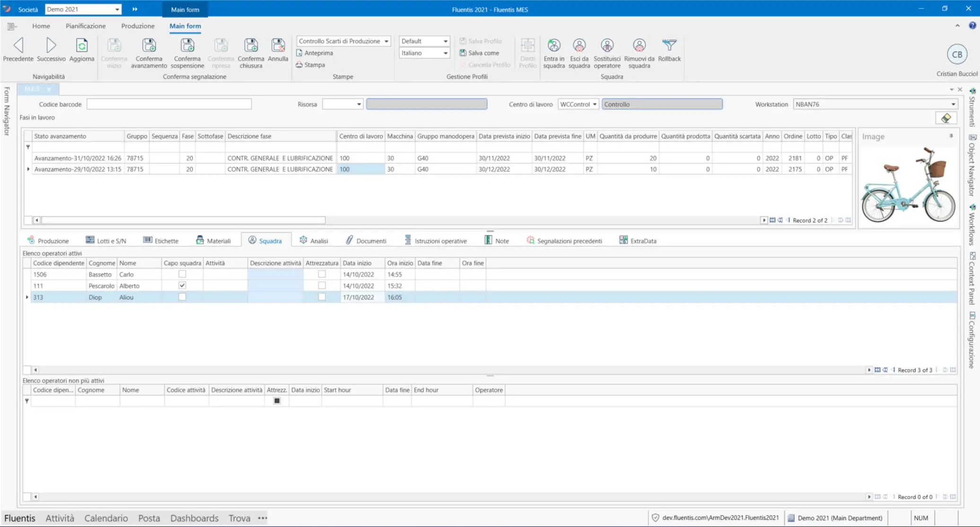Go to Successivo record arrow
The height and width of the screenshot is (527, 980).
tap(51, 45)
